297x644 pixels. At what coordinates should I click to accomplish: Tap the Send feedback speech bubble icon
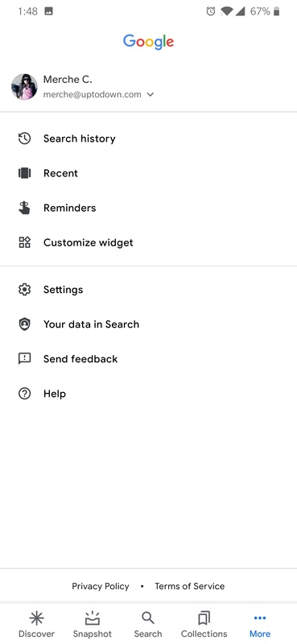pos(25,359)
